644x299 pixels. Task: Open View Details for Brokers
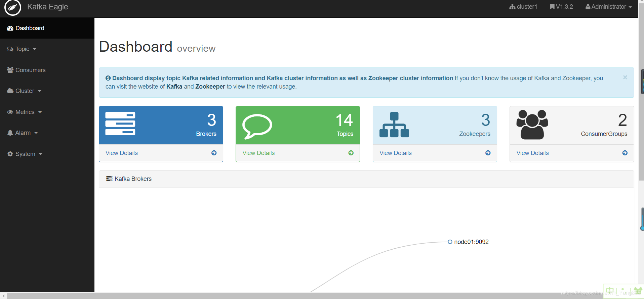pos(122,153)
